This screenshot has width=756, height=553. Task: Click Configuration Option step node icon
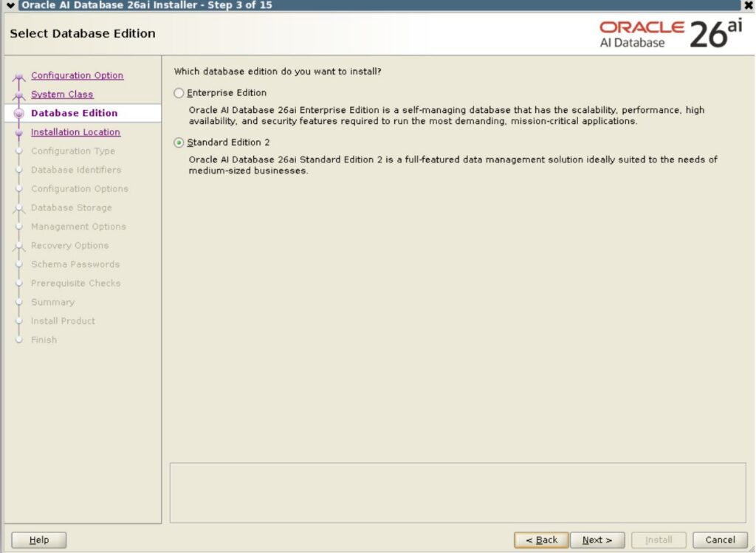pos(18,76)
